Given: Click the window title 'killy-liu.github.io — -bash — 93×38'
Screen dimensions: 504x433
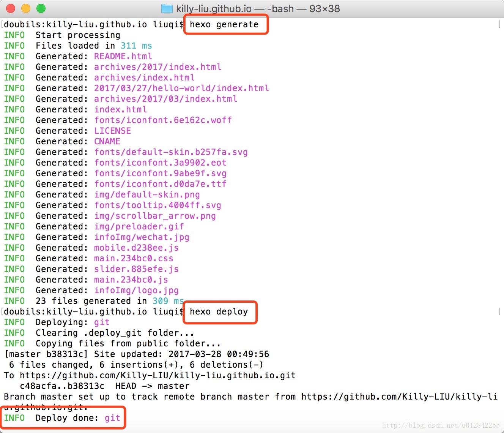Looking at the screenshot, I should coord(258,9).
